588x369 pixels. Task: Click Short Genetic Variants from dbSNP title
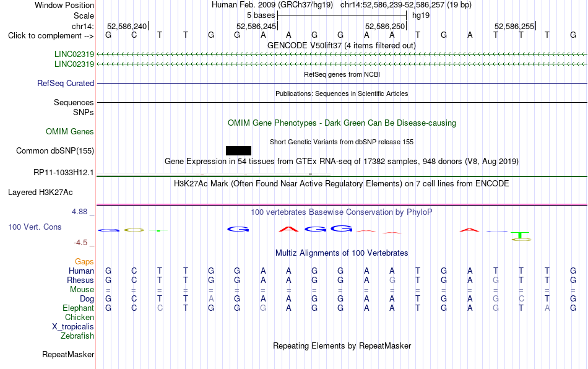click(x=342, y=142)
